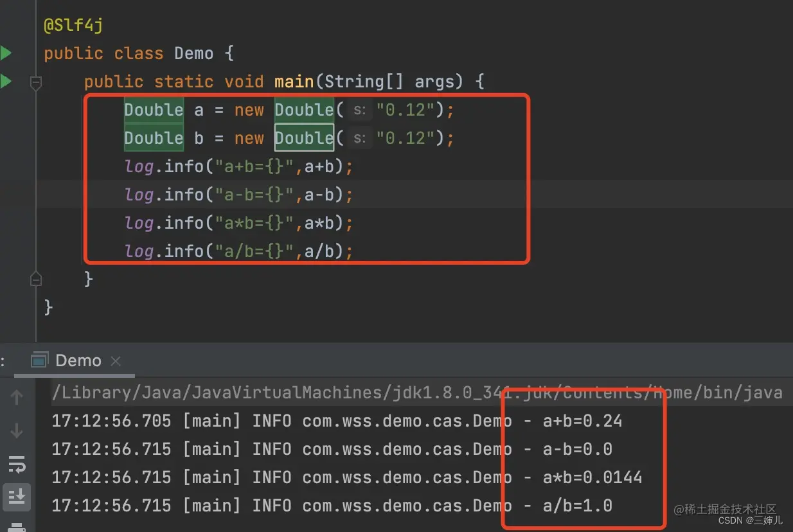Click the 'public class Demo {' line

[139, 53]
